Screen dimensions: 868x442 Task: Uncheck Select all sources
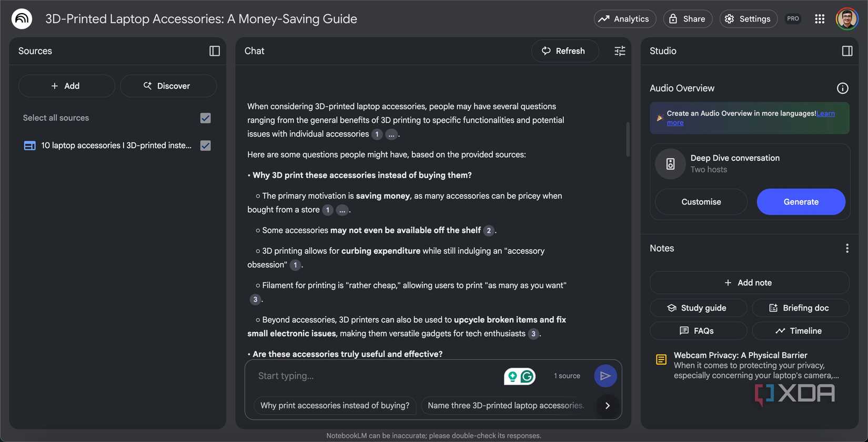point(205,118)
